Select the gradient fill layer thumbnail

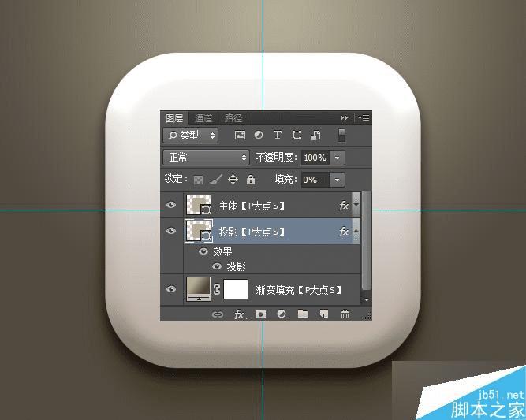[x=199, y=289]
